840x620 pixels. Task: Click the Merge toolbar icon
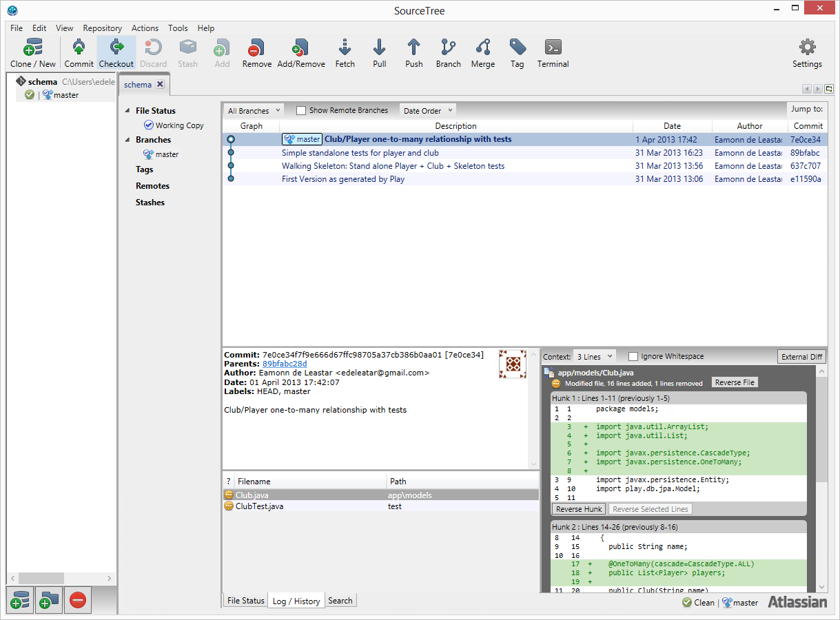(482, 48)
